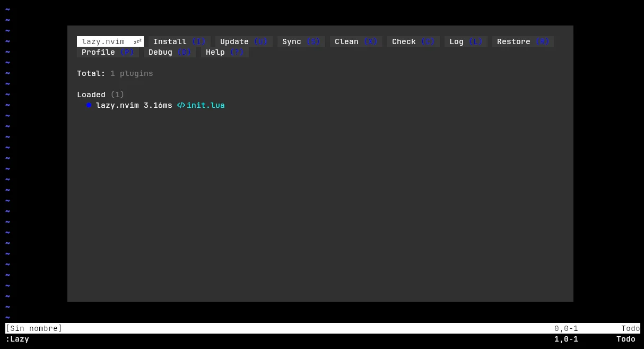This screenshot has width=644, height=349.
Task: Open the Profile (P) view
Action: click(x=108, y=52)
